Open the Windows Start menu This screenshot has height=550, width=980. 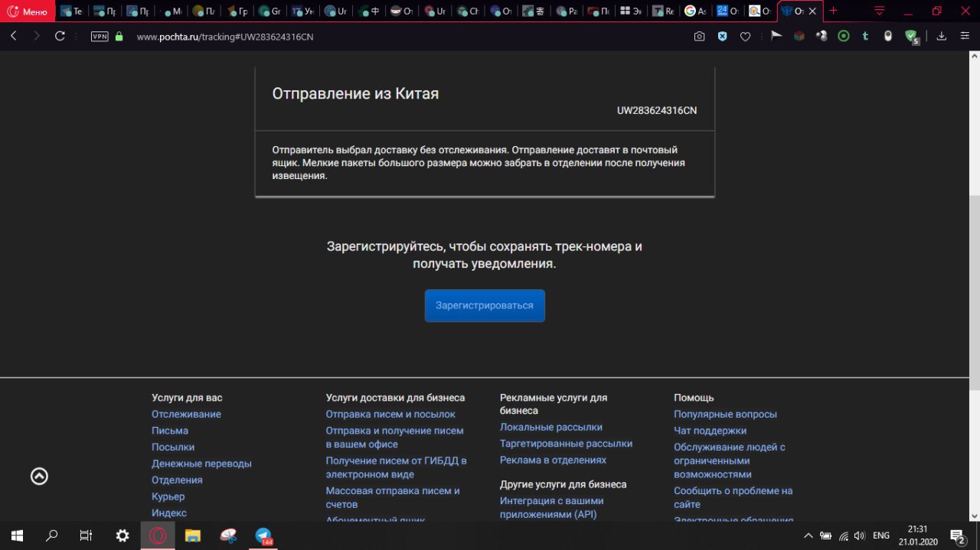point(17,535)
